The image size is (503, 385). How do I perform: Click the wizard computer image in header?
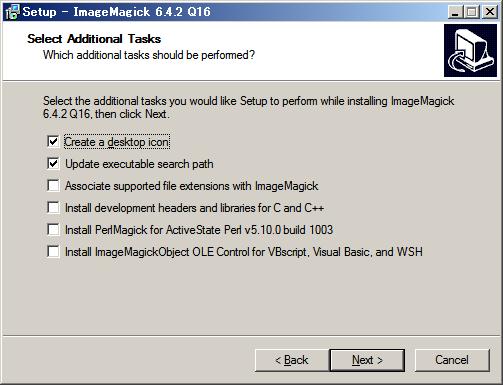click(x=470, y=50)
